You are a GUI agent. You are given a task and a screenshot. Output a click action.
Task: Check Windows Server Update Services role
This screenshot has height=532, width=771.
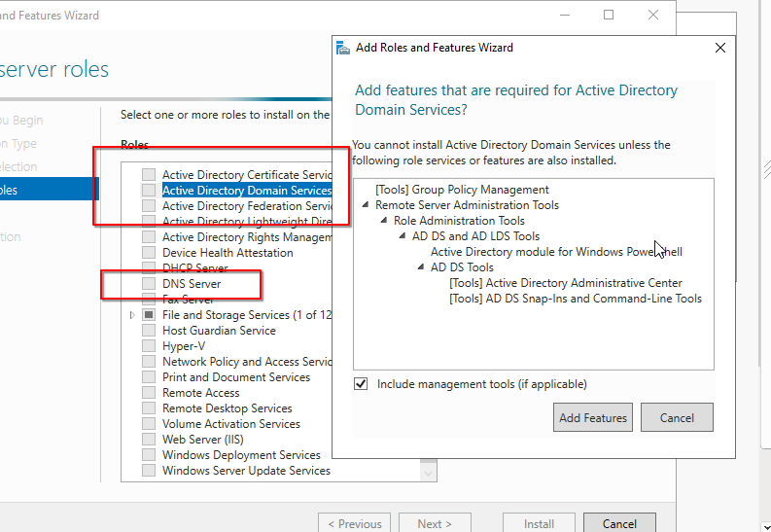(149, 471)
